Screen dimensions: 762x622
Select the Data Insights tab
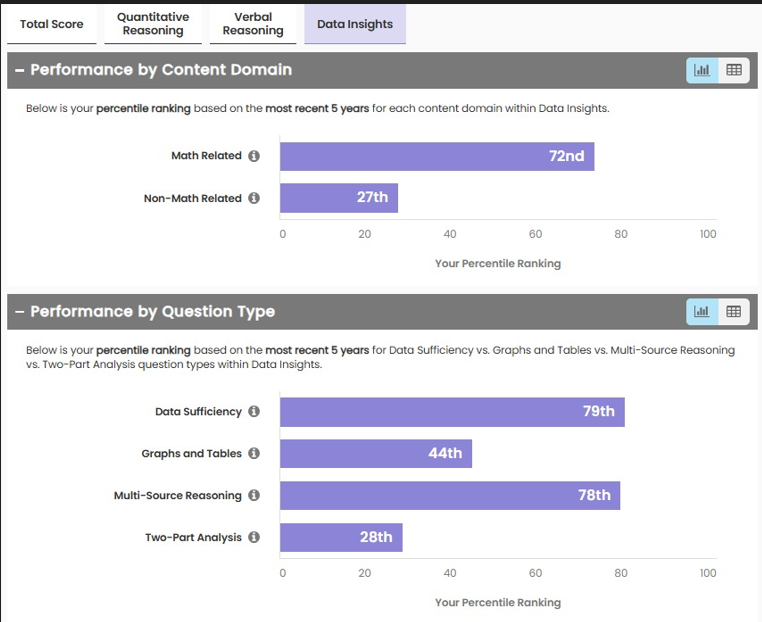pos(355,24)
